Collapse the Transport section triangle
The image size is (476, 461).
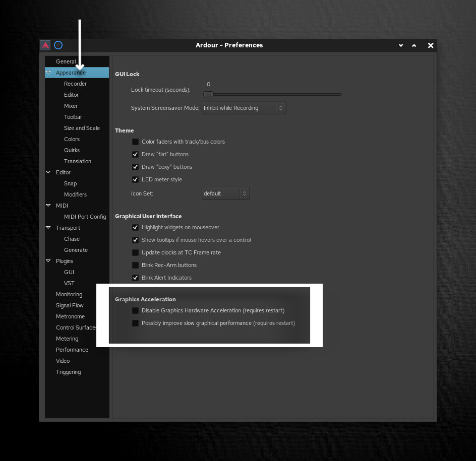pos(48,228)
